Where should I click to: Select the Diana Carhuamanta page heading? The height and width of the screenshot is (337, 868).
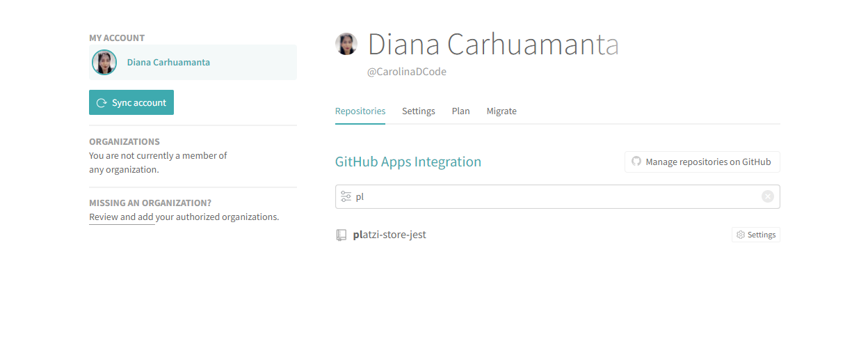493,45
